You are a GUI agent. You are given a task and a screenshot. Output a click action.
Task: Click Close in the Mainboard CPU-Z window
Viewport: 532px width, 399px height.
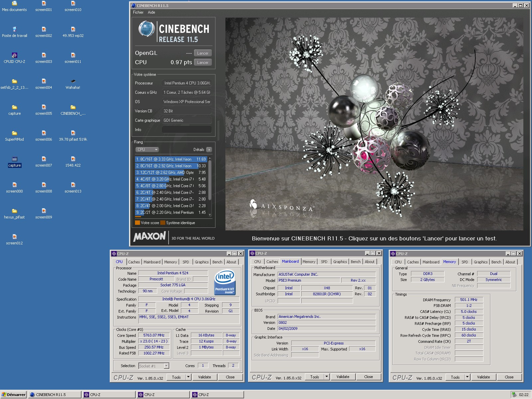pyautogui.click(x=368, y=377)
